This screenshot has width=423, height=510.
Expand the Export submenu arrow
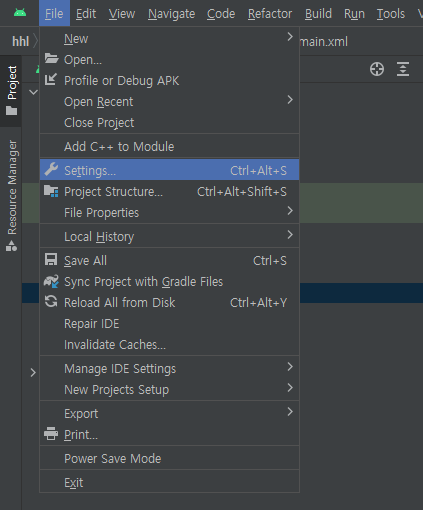[290, 412]
